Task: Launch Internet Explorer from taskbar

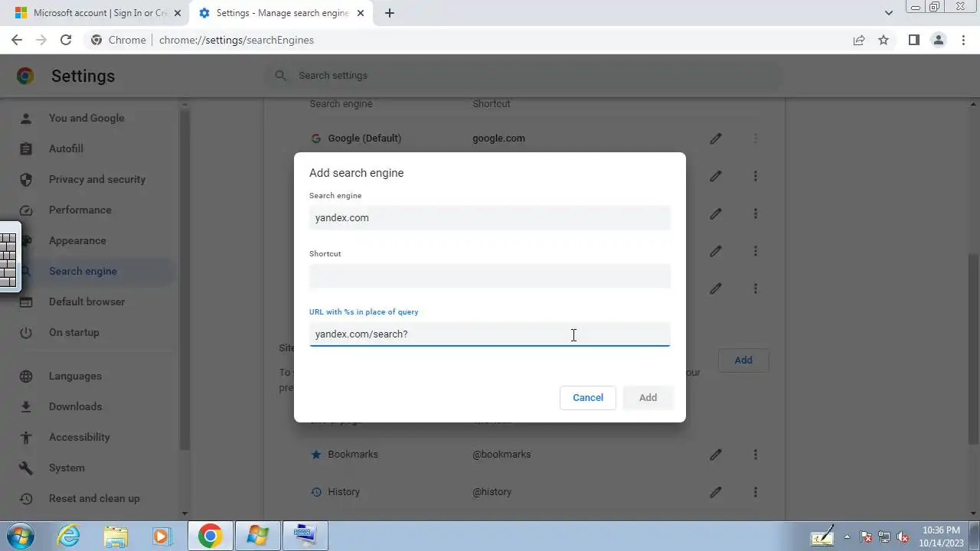Action: pos(69,536)
